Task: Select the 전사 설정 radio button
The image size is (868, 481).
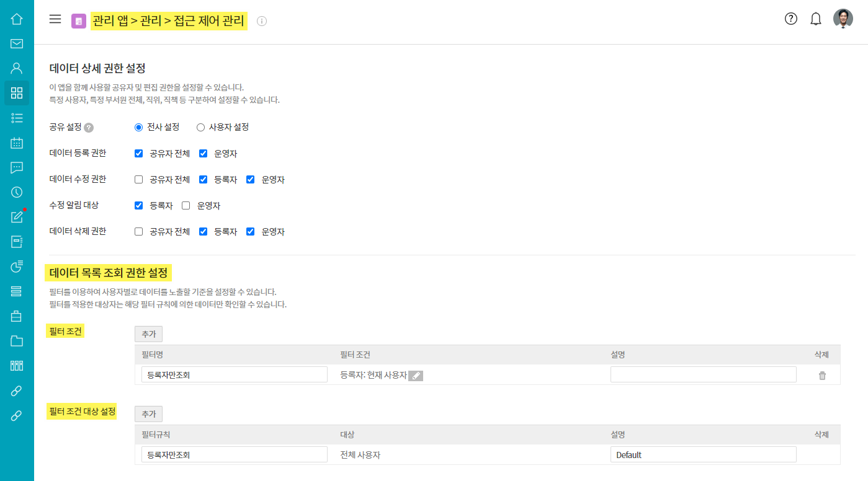Action: (x=138, y=127)
